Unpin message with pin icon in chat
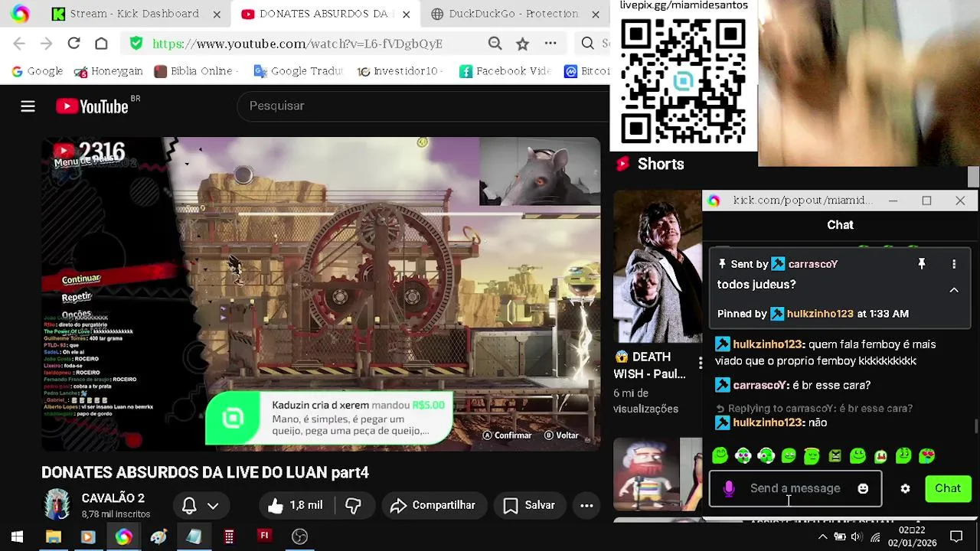Viewport: 980px width, 551px height. click(922, 264)
